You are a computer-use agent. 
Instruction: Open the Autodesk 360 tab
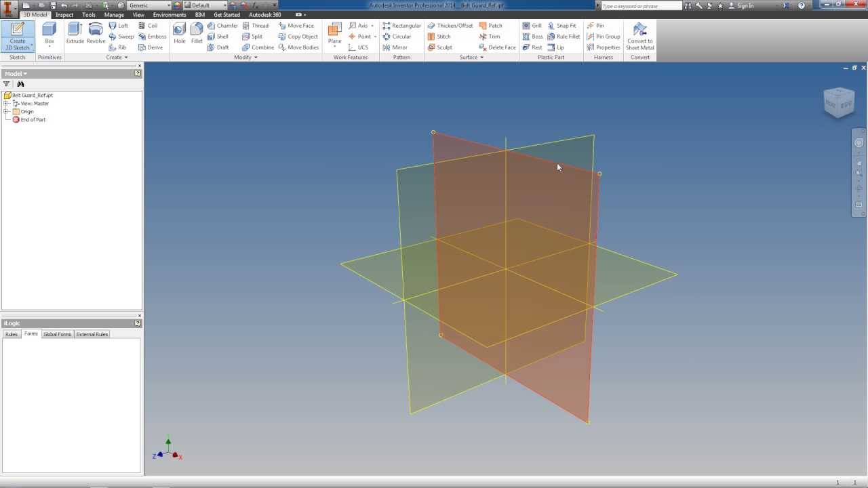265,15
